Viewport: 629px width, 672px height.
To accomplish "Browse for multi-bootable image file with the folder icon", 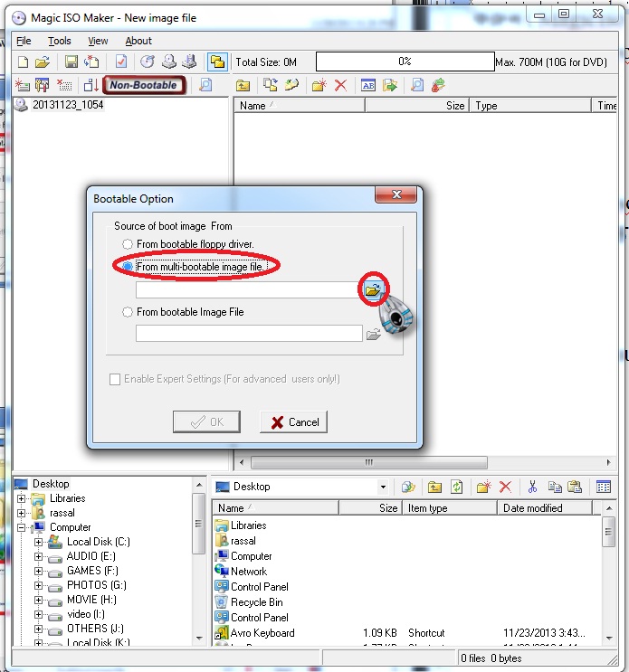I will [x=373, y=289].
